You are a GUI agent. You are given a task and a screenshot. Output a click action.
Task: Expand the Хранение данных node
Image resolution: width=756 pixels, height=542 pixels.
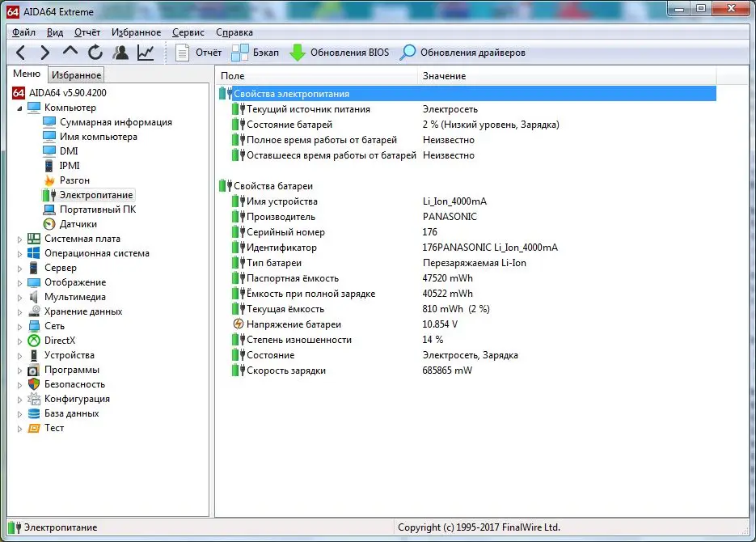point(19,312)
